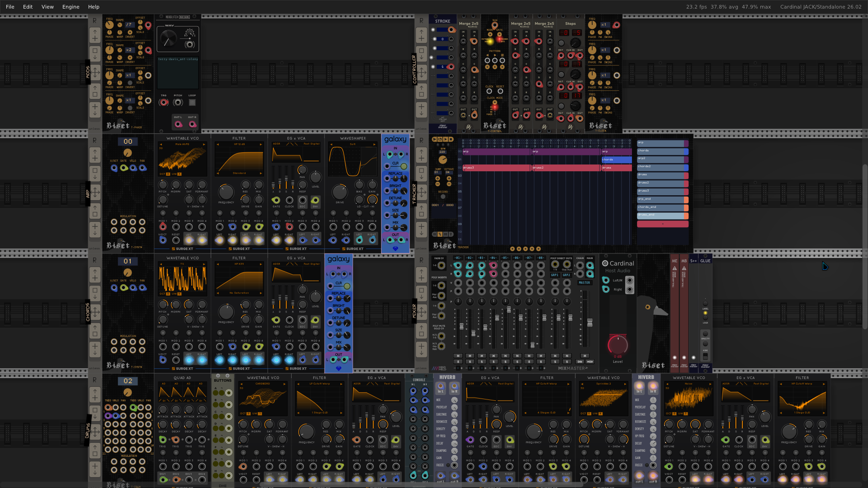Toggle the MON button on the mixer master
Image resolution: width=868 pixels, height=488 pixels.
(x=590, y=361)
